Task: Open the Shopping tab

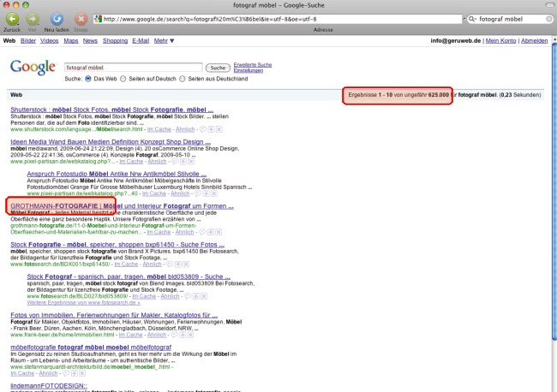Action: tap(115, 41)
